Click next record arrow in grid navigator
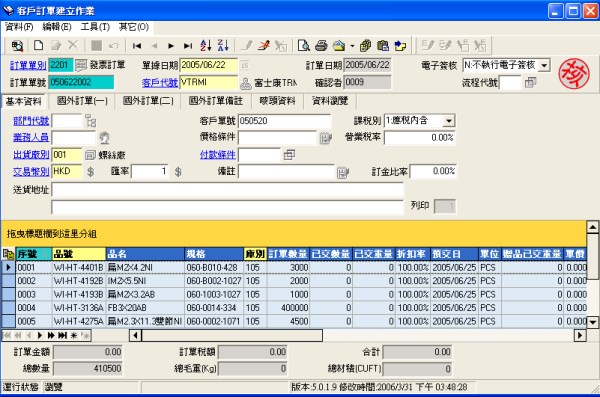The width and height of the screenshot is (600, 397). click(x=40, y=336)
